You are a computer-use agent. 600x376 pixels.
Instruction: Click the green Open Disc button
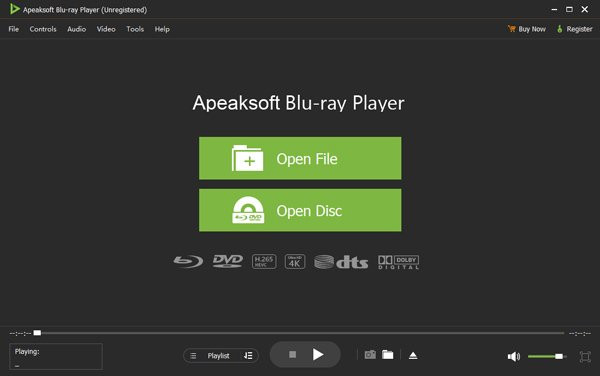[x=300, y=210]
